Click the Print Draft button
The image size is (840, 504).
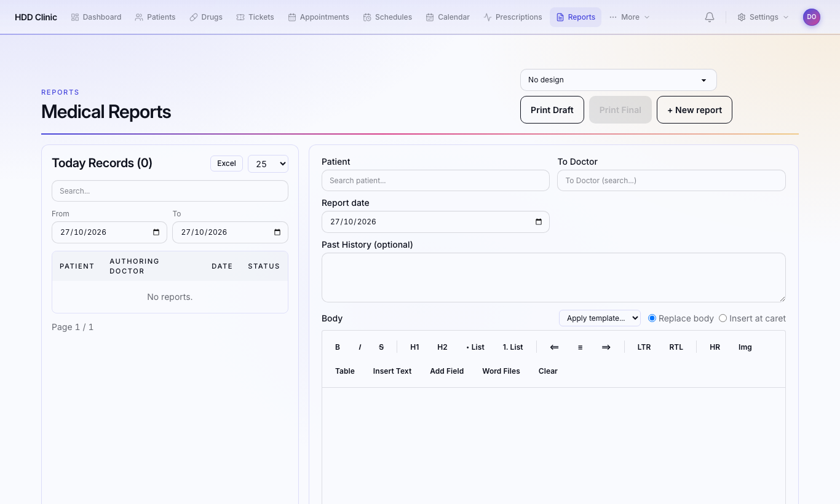coord(552,110)
